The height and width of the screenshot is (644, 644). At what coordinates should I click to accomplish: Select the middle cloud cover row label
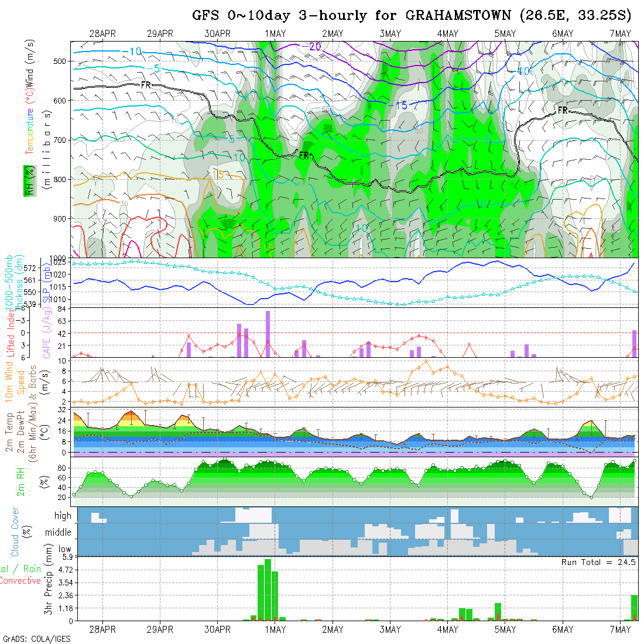click(x=58, y=532)
